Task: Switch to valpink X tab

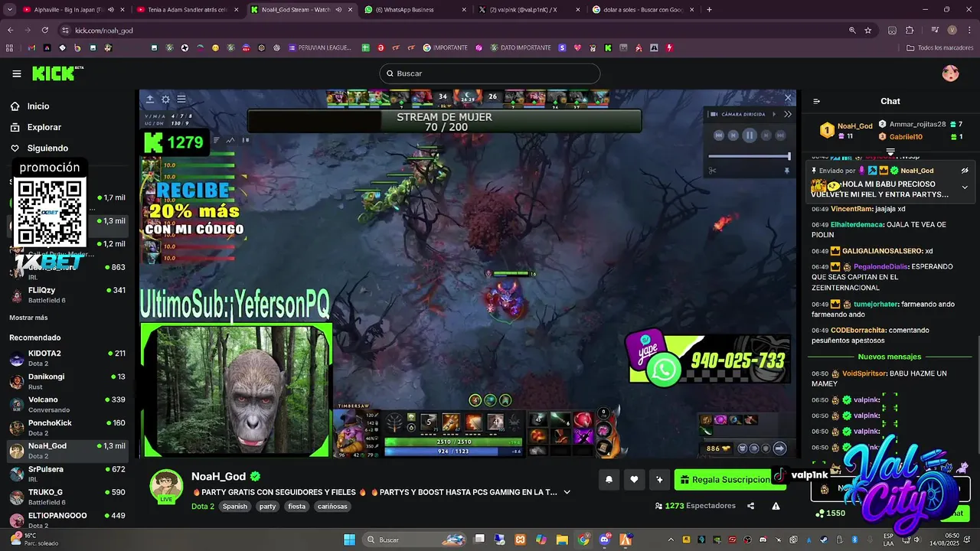Action: click(527, 10)
